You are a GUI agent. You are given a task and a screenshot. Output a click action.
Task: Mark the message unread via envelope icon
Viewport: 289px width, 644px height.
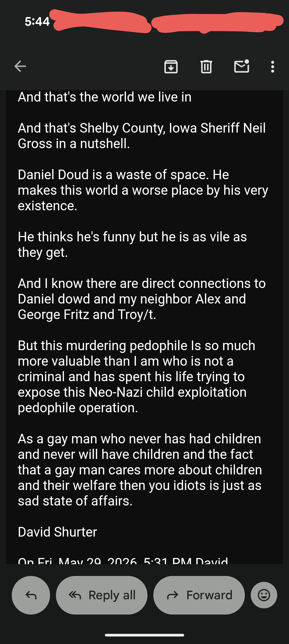pyautogui.click(x=242, y=66)
